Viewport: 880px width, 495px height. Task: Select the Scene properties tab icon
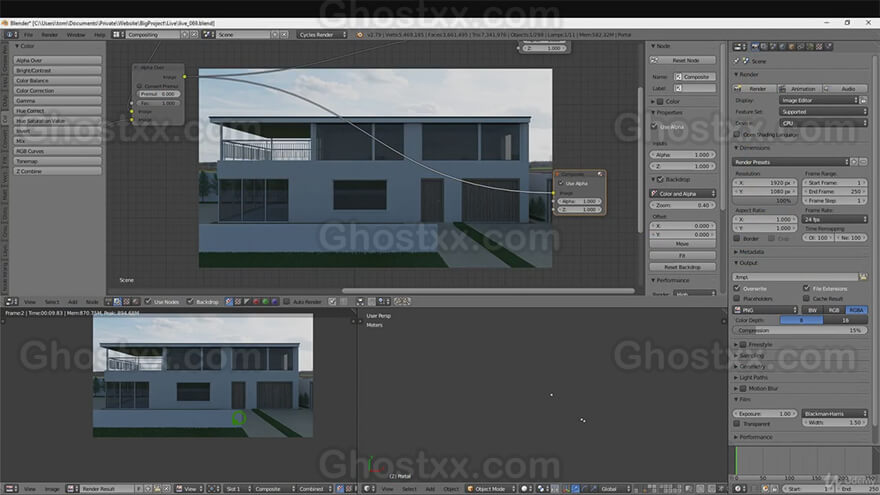click(x=773, y=47)
